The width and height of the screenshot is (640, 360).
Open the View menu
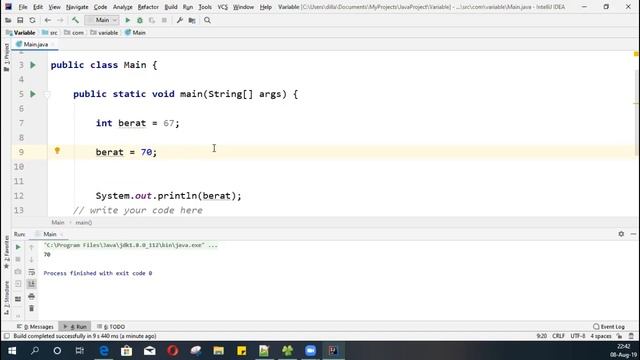(x=54, y=7)
